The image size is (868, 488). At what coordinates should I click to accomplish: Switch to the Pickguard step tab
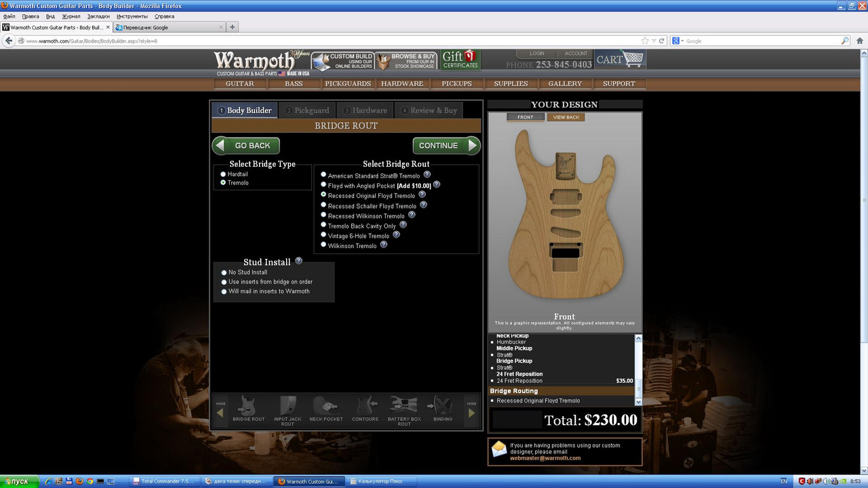pos(307,110)
